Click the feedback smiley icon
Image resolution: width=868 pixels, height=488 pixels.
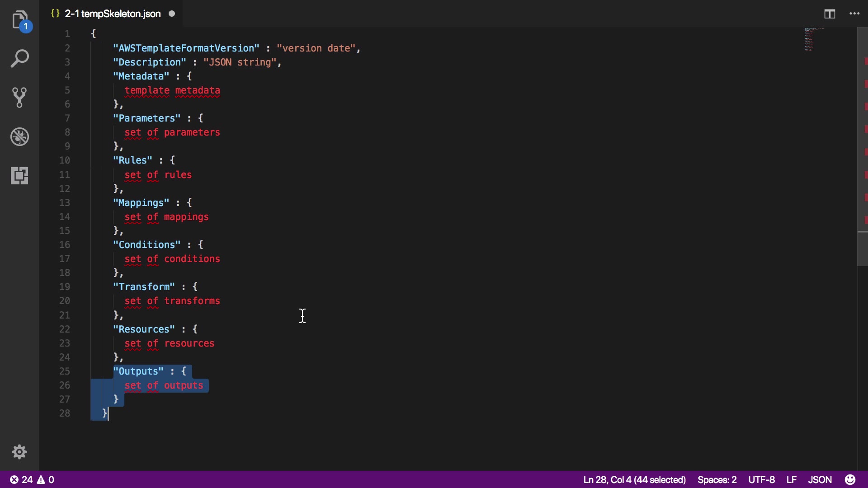[x=850, y=479]
